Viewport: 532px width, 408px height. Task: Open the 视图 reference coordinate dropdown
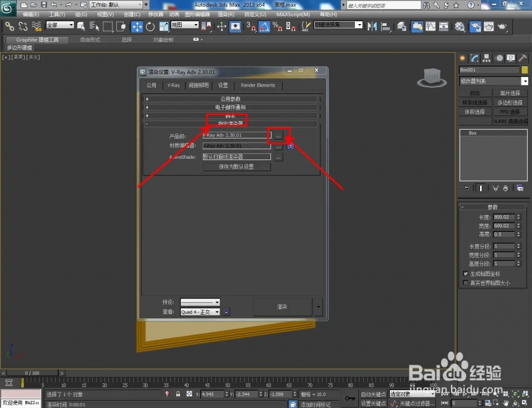pos(184,25)
